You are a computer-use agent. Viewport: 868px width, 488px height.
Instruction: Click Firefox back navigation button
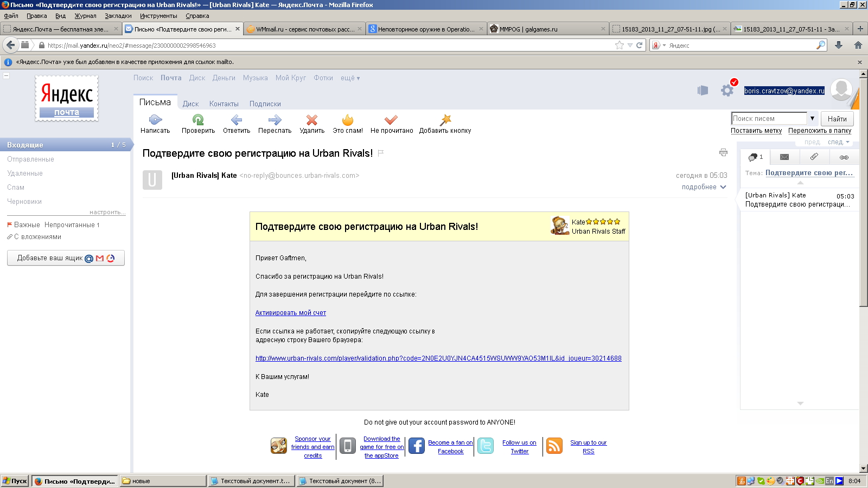pos(10,45)
